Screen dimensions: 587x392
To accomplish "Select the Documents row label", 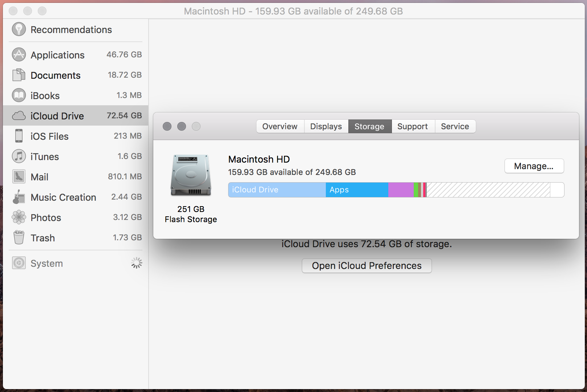I will click(56, 75).
